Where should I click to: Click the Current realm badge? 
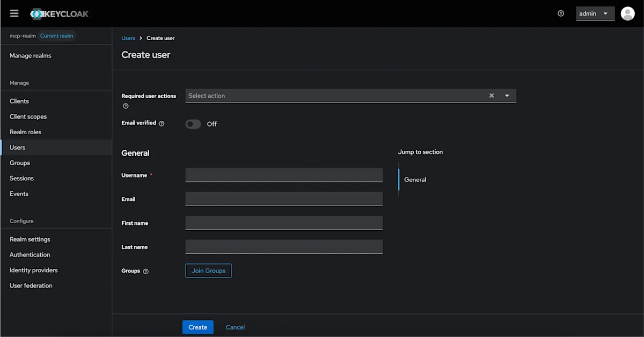57,36
